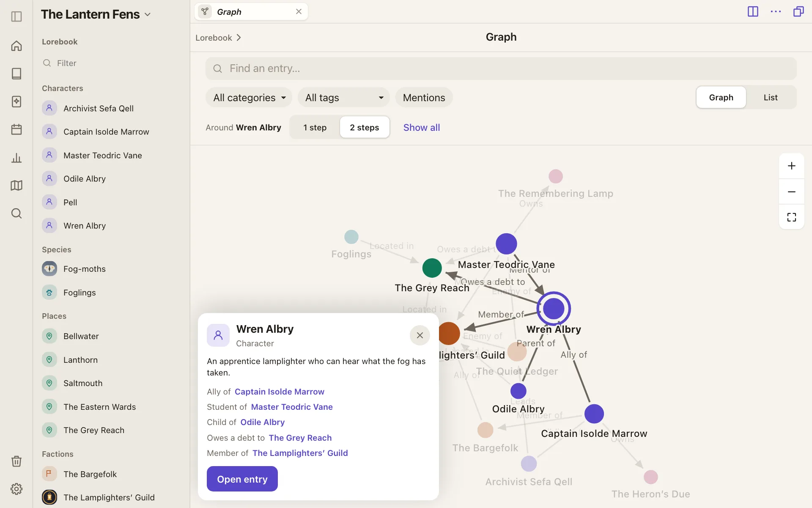This screenshot has width=812, height=508.
Task: Click the Lorebook breadcrumb
Action: point(214,38)
